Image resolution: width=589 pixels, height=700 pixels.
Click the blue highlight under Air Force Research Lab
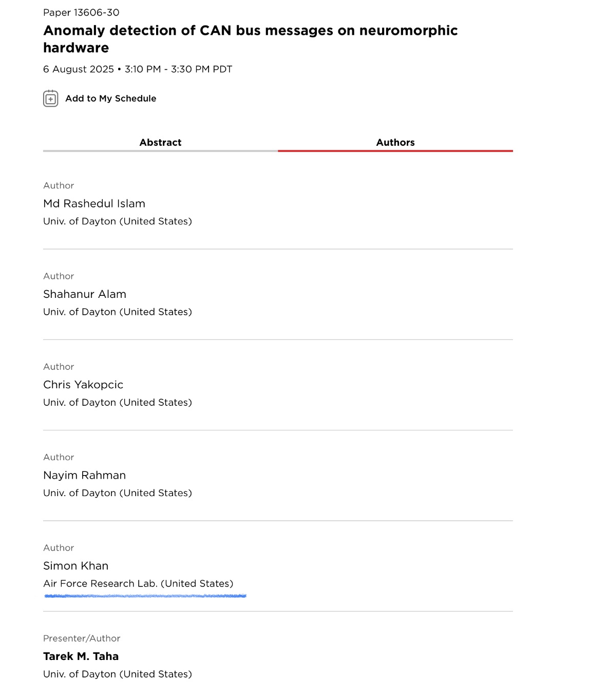145,596
